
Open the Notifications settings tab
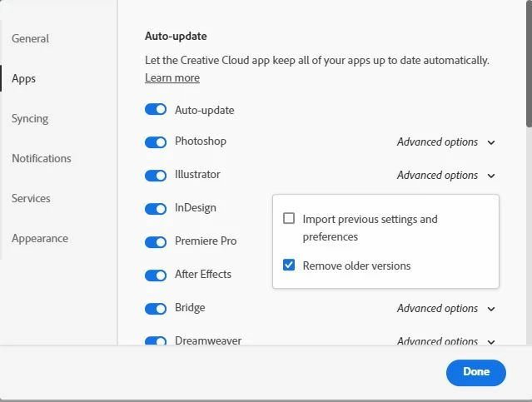(42, 158)
